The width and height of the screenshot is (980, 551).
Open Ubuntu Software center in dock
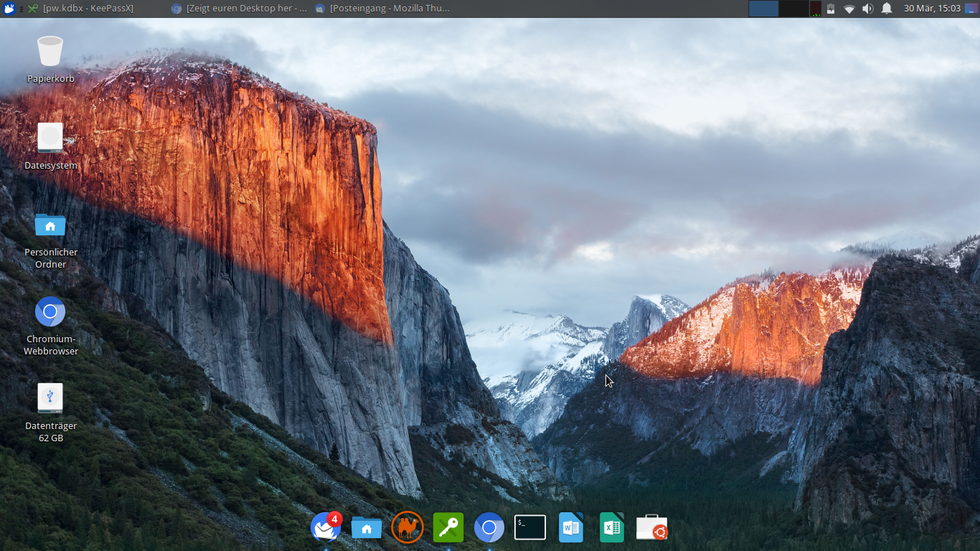coord(652,528)
